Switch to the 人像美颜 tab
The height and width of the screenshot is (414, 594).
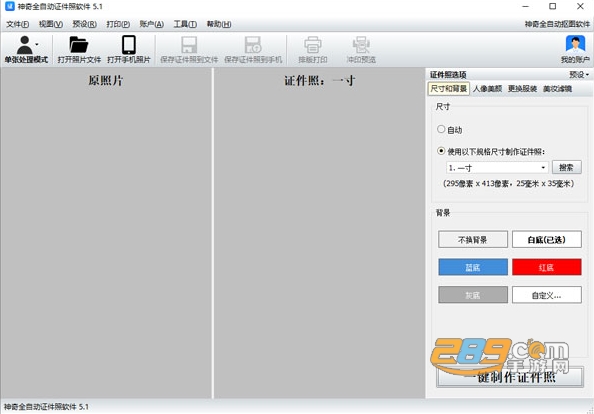coord(487,89)
